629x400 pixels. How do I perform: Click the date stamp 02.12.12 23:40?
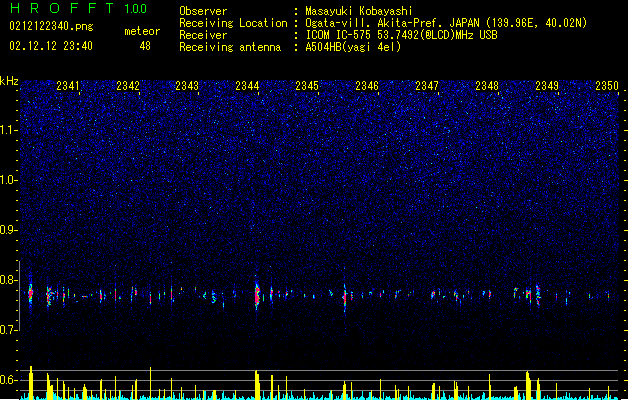coord(51,46)
